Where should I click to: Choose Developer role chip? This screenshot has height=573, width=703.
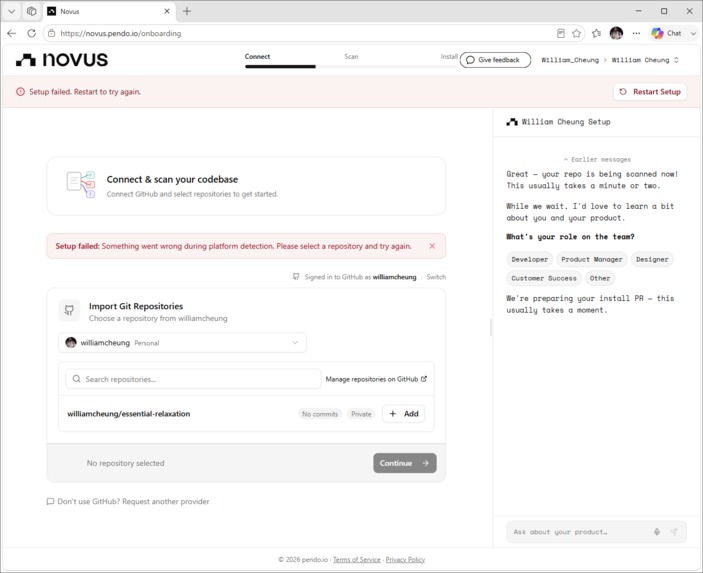pyautogui.click(x=529, y=260)
